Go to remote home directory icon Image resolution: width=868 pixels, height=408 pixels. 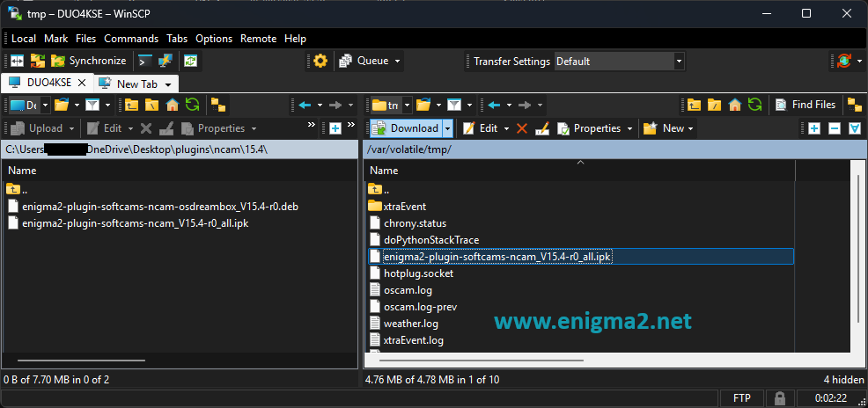pos(734,105)
